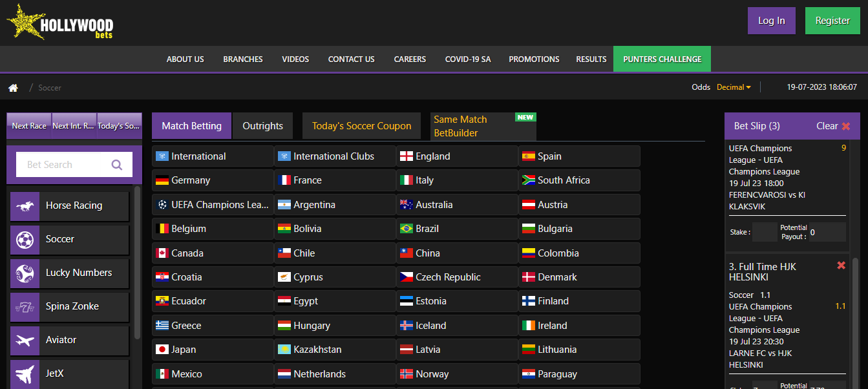Open Today's Soccer Coupon
Screen dimensions: 868x389
coord(361,125)
